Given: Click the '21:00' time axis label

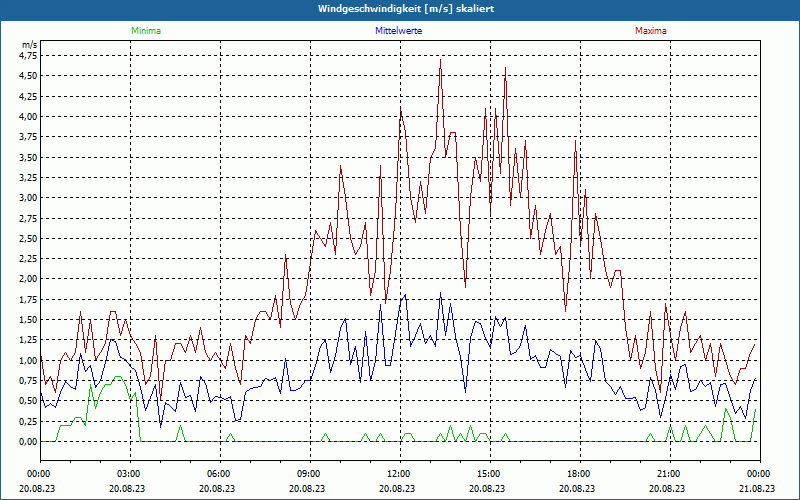Looking at the screenshot, I should pyautogui.click(x=670, y=474).
